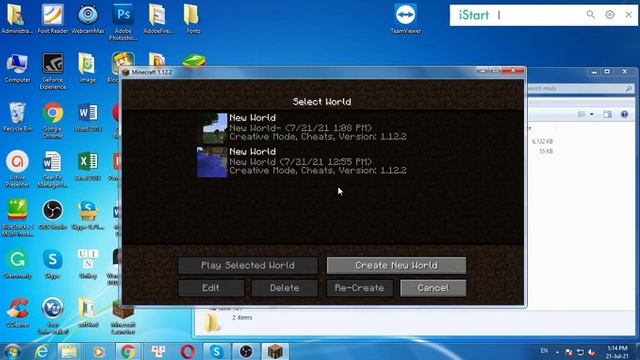
Task: Open Skype from taskbar
Action: [217, 351]
